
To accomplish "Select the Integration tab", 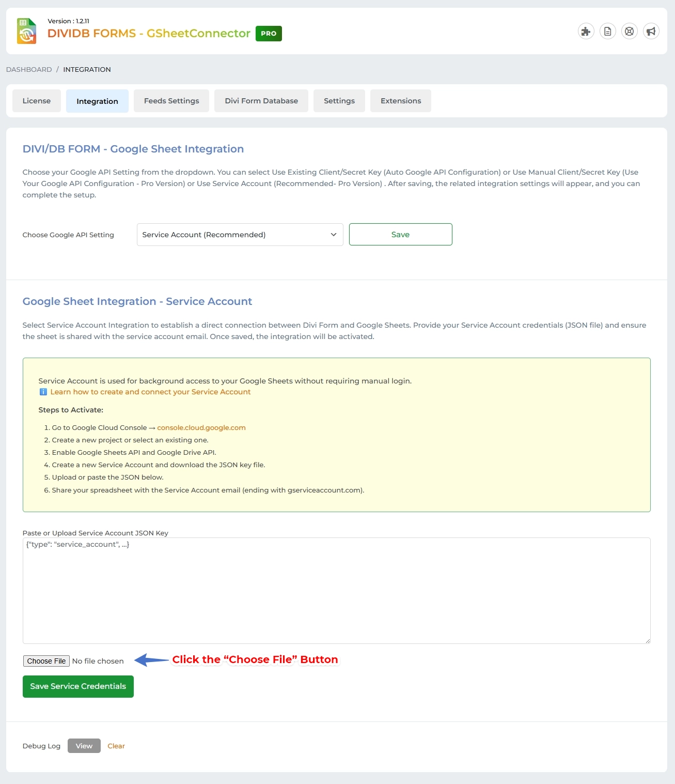I will pyautogui.click(x=97, y=101).
